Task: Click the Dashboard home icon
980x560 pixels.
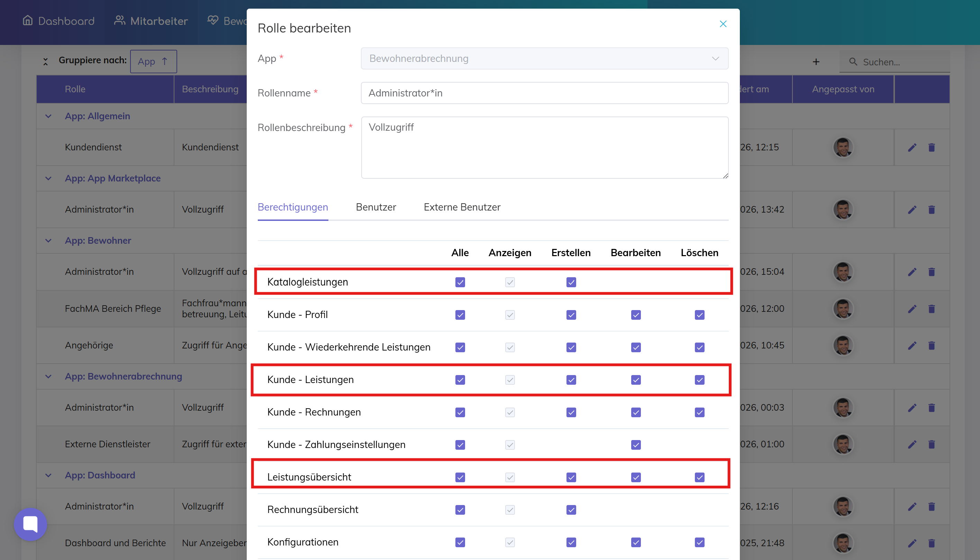Action: [x=28, y=20]
